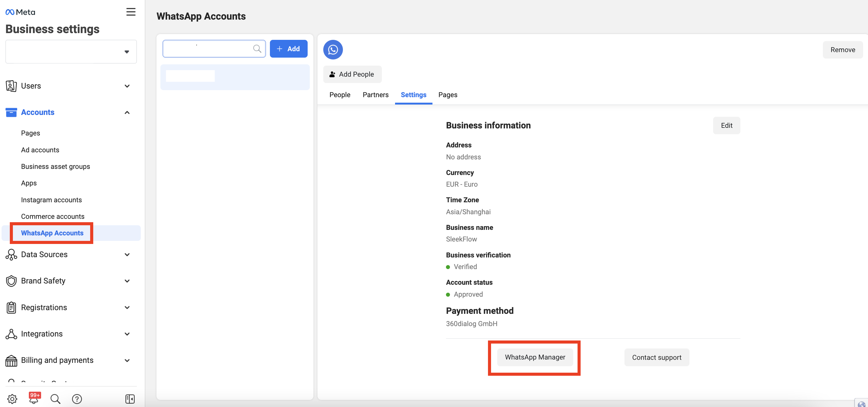Click the blue Add button

click(288, 49)
